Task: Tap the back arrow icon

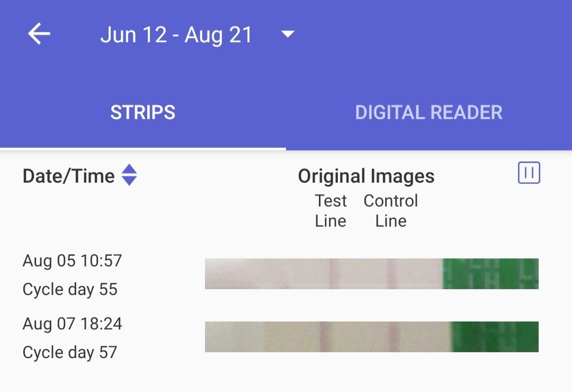Action: coord(39,34)
